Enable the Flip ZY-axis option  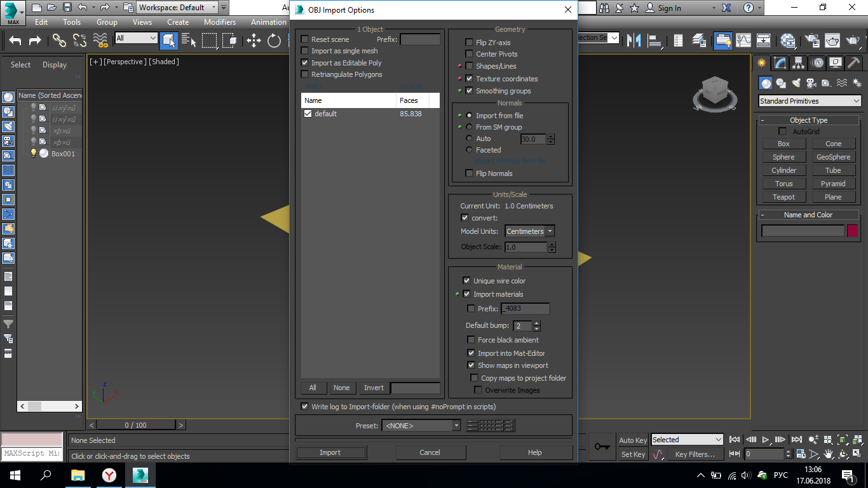click(x=470, y=43)
